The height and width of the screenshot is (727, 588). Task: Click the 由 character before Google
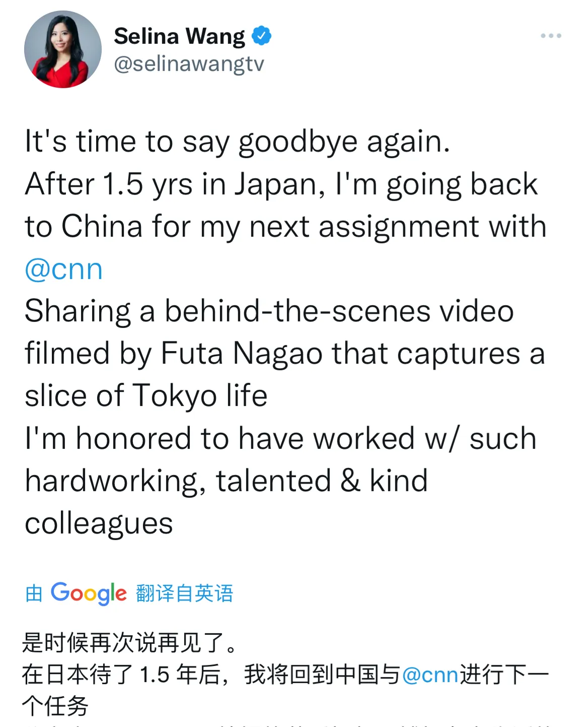tap(34, 593)
